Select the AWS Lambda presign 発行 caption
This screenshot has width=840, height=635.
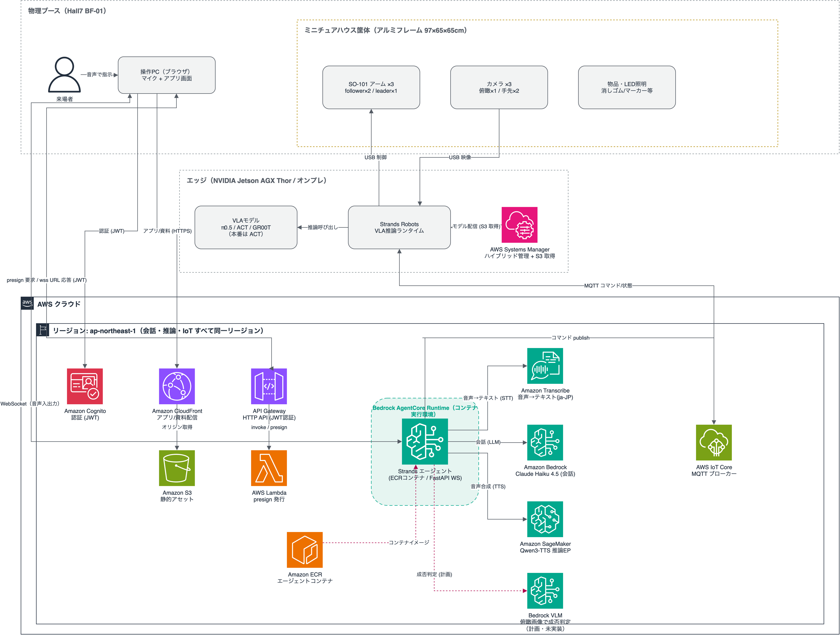tap(269, 496)
